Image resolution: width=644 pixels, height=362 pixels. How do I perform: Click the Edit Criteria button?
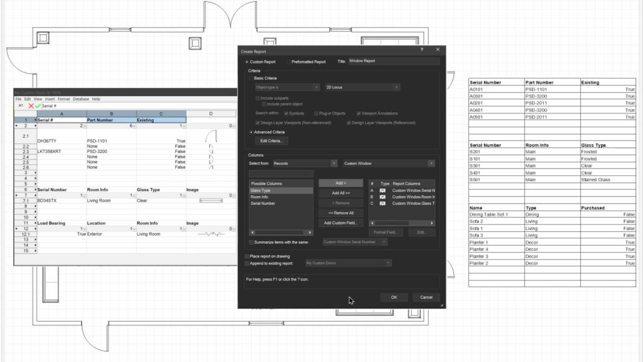(271, 141)
